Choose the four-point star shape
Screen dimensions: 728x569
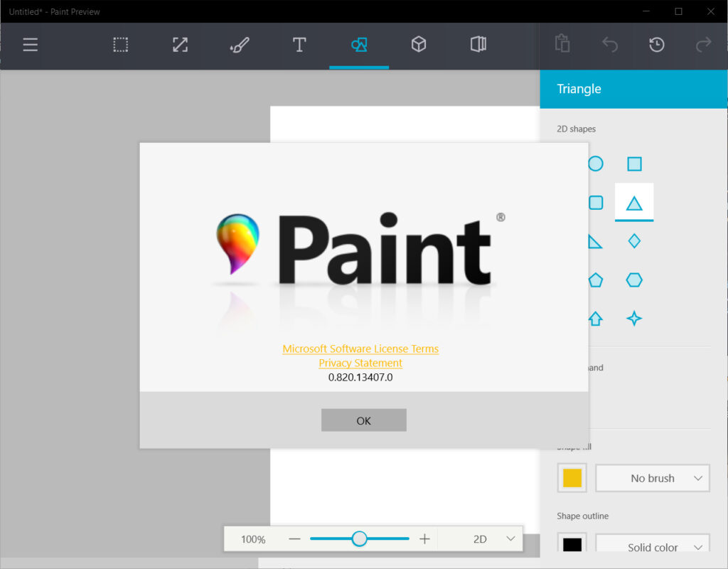click(x=634, y=319)
